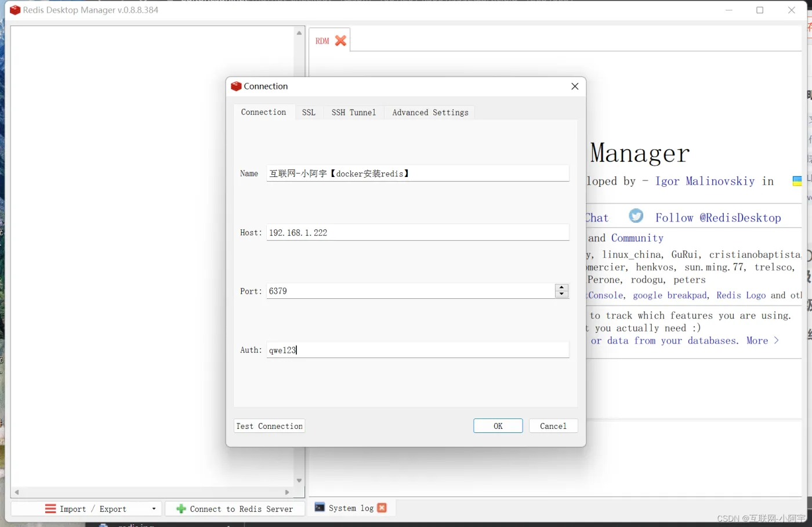Open the Import / Export dropdown arrow
Viewport: 812px width, 527px height.
coord(154,509)
